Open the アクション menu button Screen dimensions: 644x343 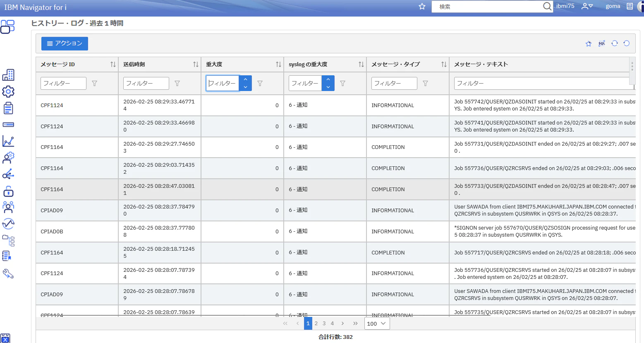(x=65, y=43)
